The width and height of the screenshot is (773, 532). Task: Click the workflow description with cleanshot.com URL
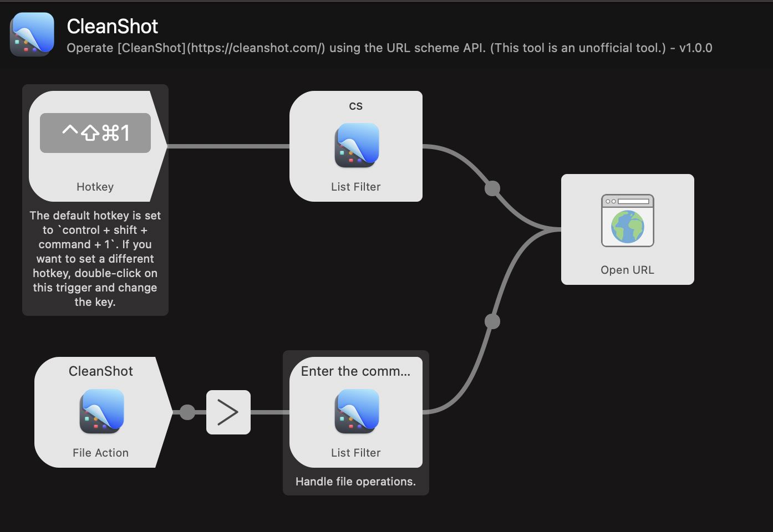[389, 48]
